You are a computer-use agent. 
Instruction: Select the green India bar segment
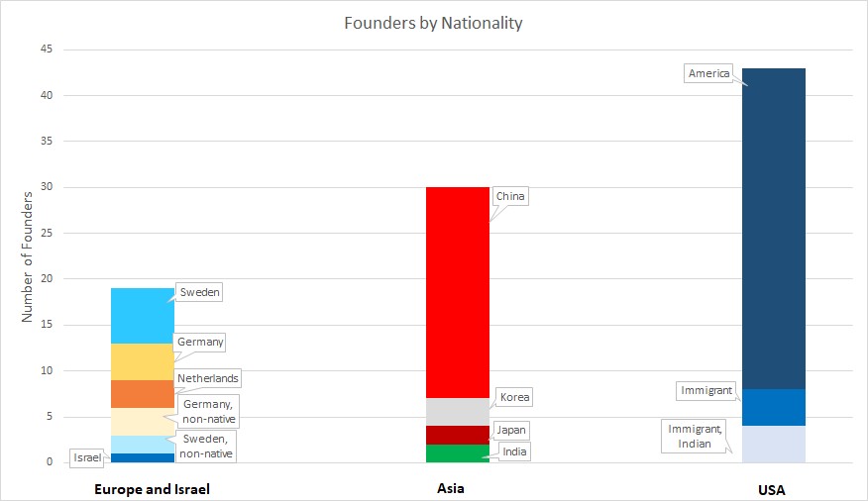[x=457, y=453]
